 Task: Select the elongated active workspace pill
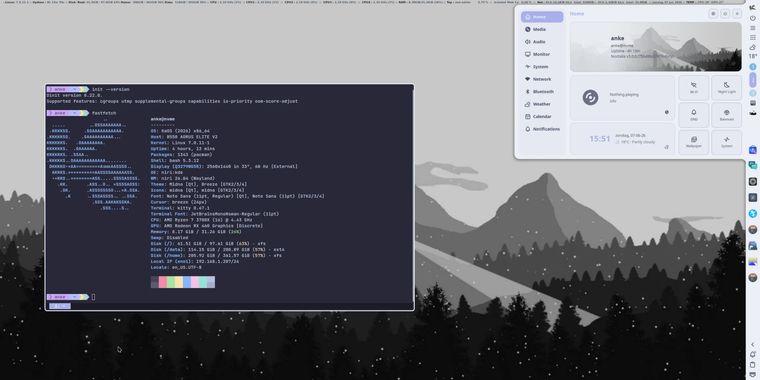(753, 79)
